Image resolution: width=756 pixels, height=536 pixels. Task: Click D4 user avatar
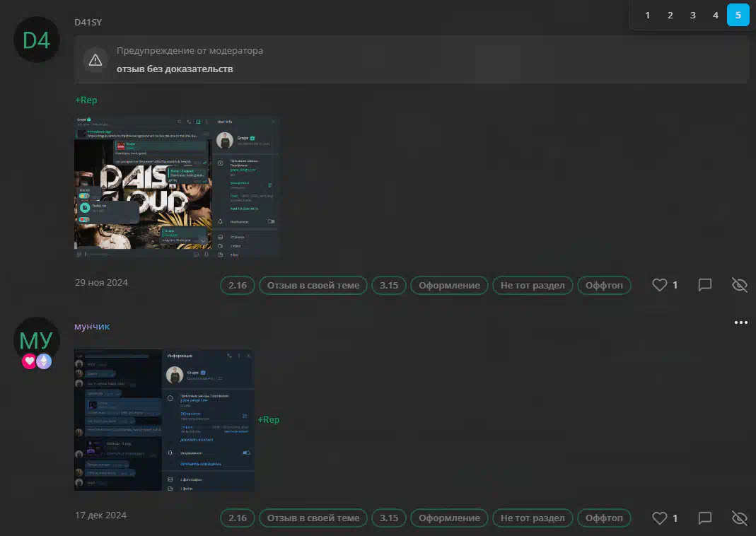point(36,40)
